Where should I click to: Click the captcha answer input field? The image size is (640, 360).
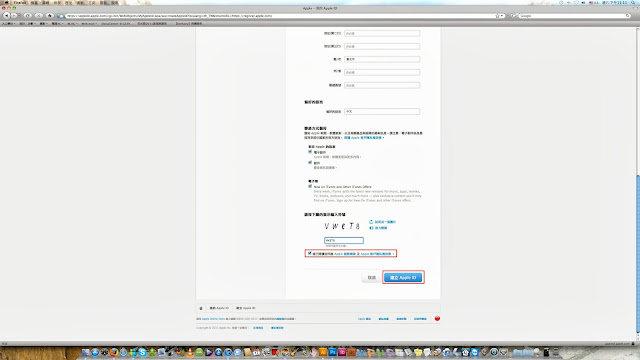[x=344, y=240]
